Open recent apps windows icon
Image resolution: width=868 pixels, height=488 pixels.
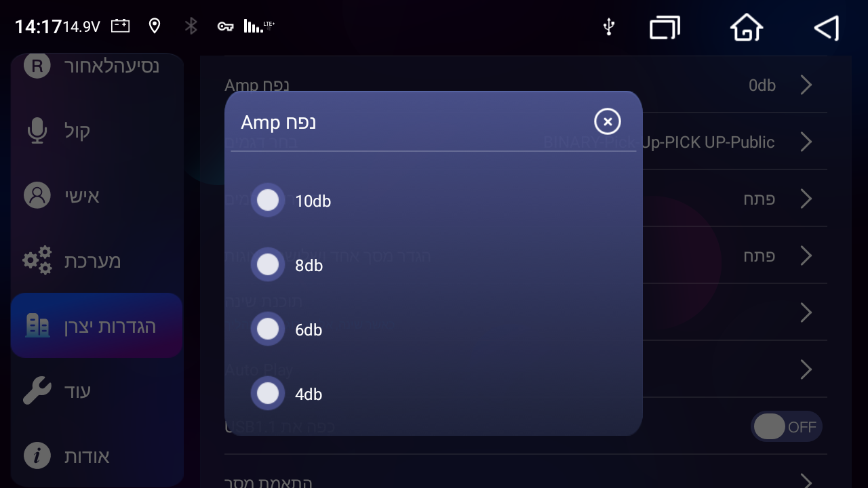coord(665,28)
